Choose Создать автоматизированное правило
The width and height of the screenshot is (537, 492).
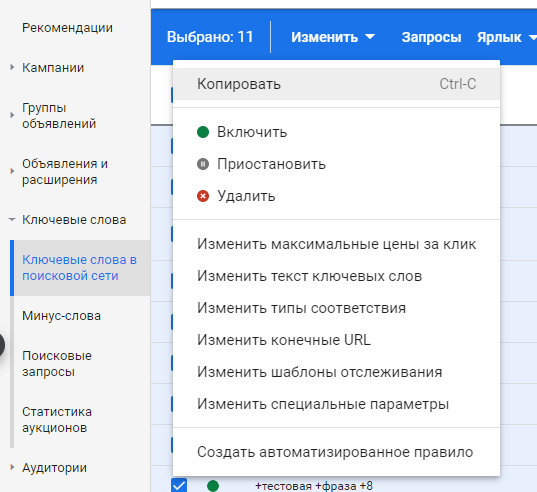(336, 452)
